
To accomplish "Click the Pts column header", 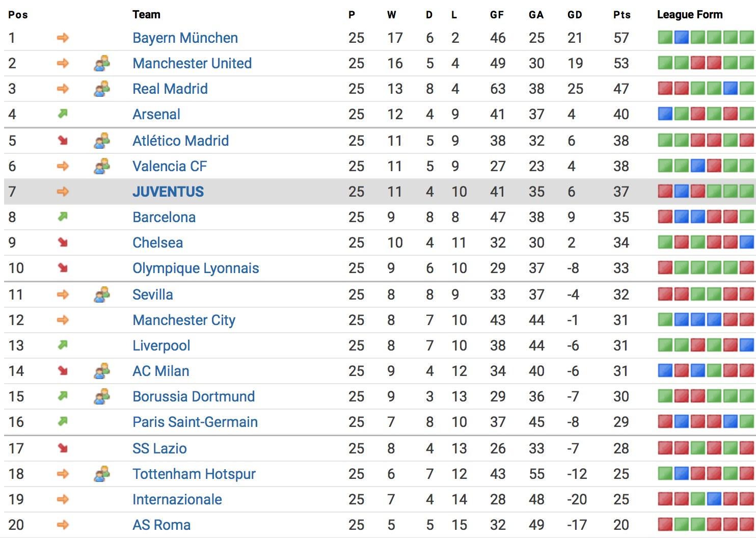I will [x=622, y=15].
